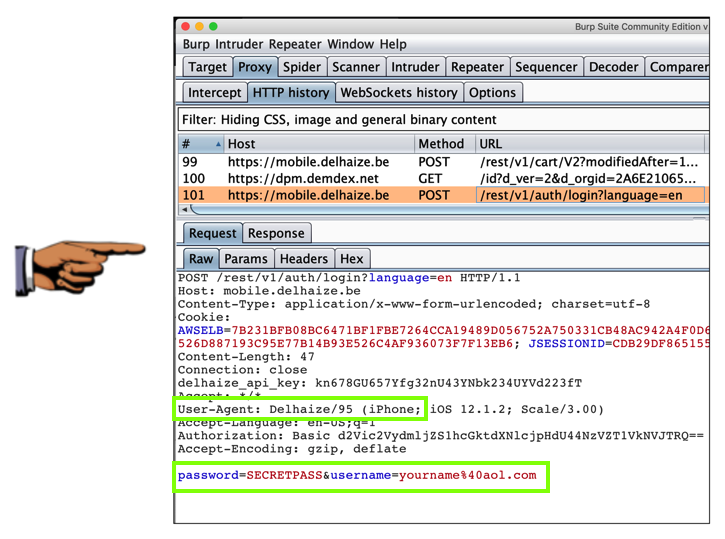Go to the Repeater tool tab
The width and height of the screenshot is (725, 539).
tap(477, 67)
